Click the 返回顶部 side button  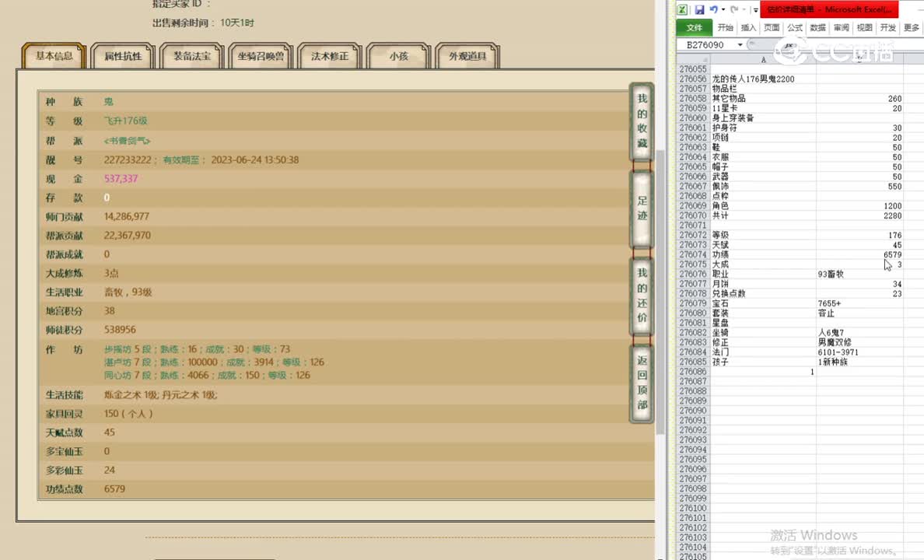pyautogui.click(x=642, y=383)
